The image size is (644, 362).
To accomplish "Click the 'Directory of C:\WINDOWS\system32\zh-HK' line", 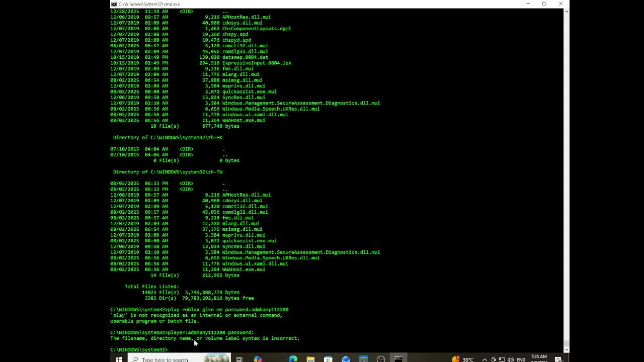I will point(168,137).
